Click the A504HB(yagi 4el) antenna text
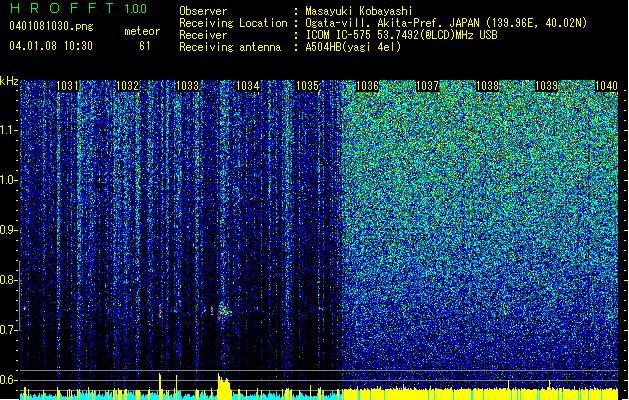 point(353,47)
